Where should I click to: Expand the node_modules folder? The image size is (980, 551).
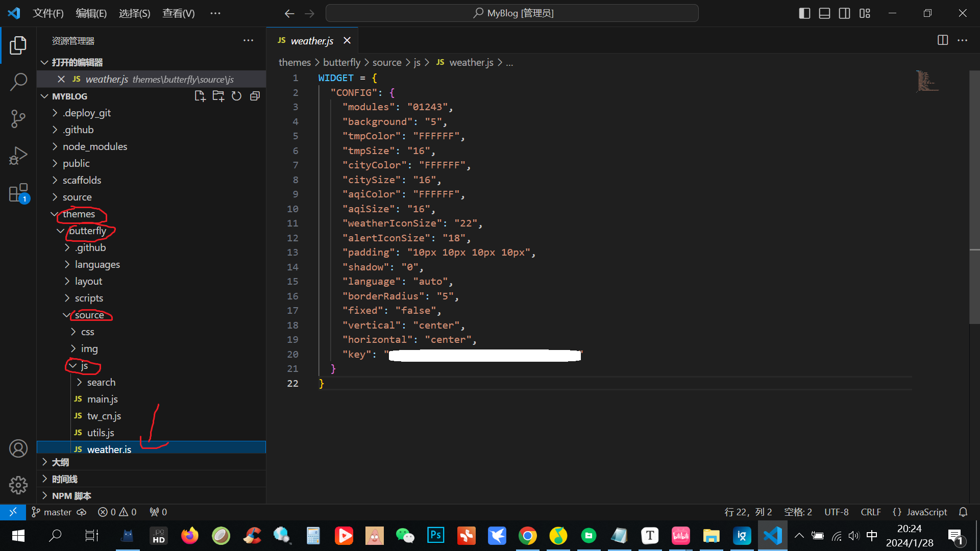(94, 146)
